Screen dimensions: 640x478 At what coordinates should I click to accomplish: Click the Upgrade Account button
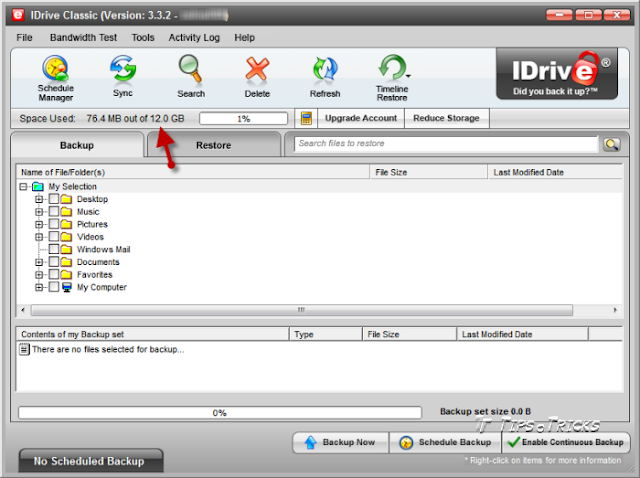(361, 118)
